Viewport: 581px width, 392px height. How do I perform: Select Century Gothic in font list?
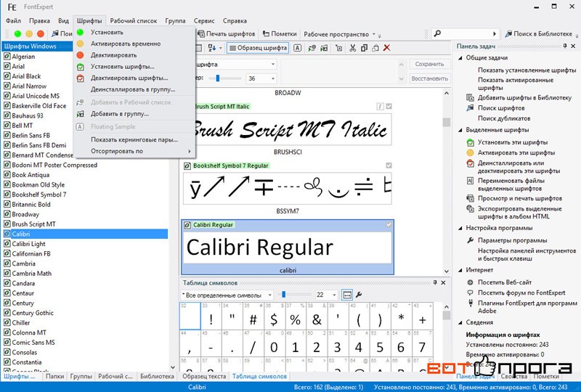pyautogui.click(x=33, y=313)
